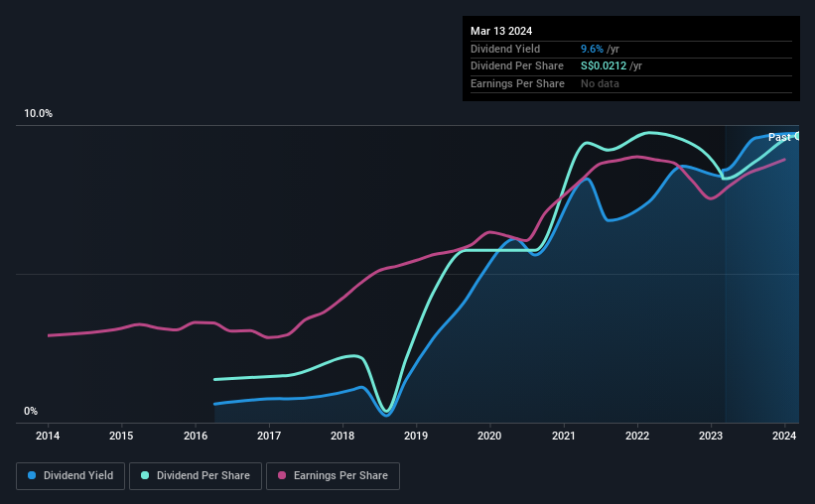Click the 10.0% y-axis label

(x=38, y=113)
